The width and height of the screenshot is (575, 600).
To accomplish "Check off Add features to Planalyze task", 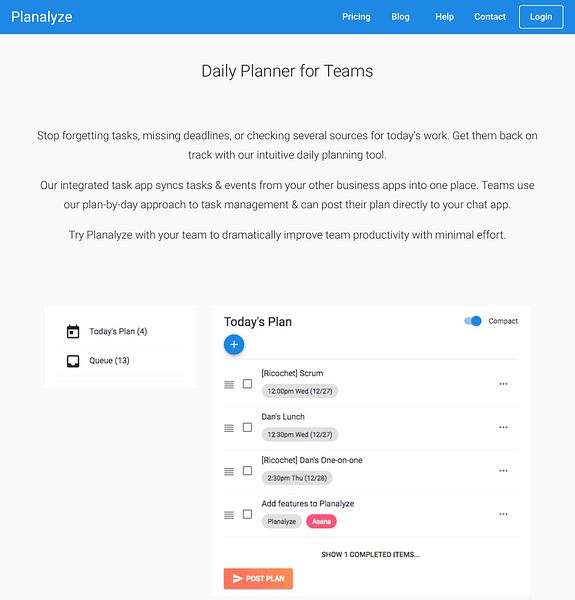I will (248, 514).
